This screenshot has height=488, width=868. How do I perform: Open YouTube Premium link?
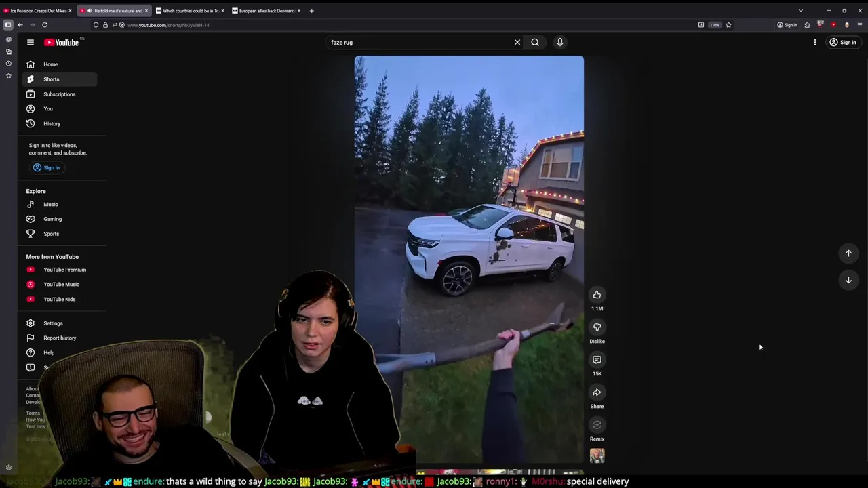click(x=59, y=270)
